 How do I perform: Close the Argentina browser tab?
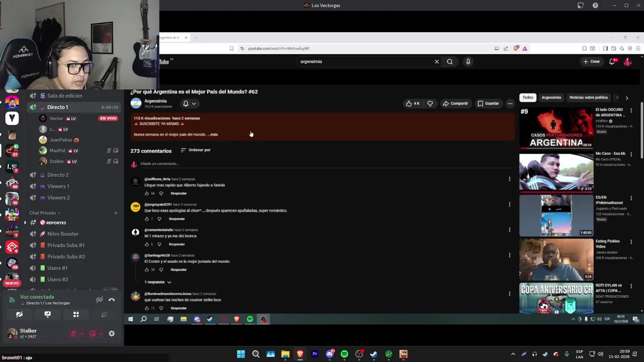pyautogui.click(x=186, y=38)
